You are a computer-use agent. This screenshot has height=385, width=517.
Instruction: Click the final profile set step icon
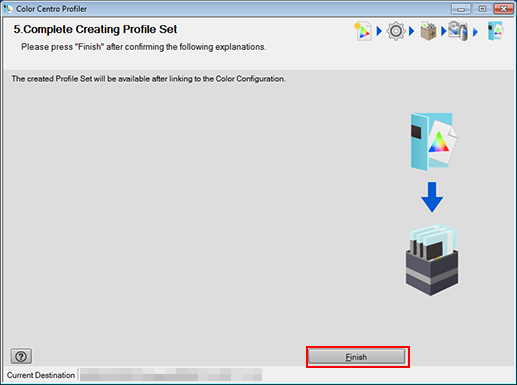pos(496,31)
